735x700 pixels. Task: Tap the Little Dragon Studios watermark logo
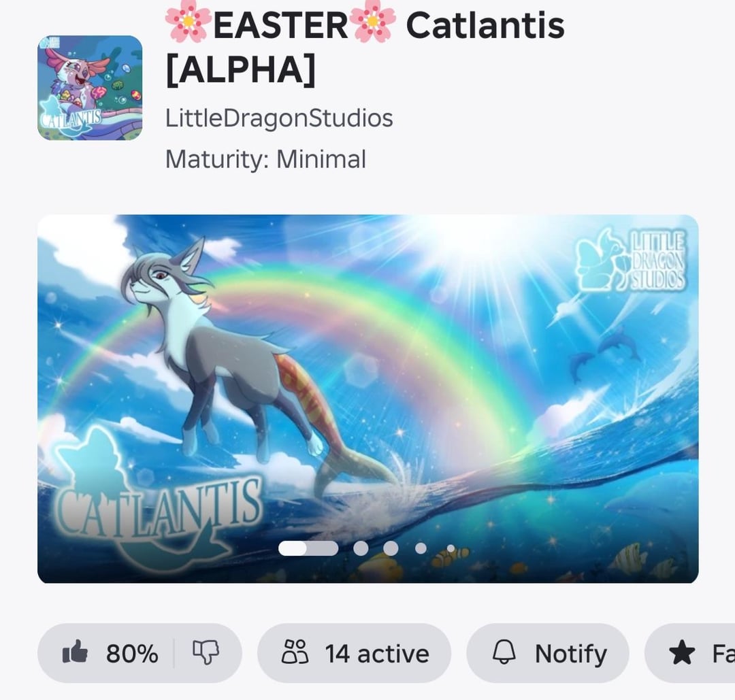click(631, 261)
